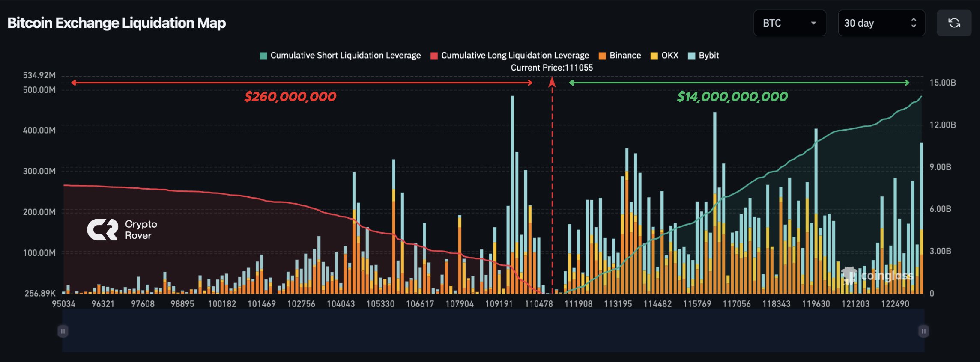The height and width of the screenshot is (362, 980).
Task: Toggle the OKX series in the legend
Action: pos(664,56)
